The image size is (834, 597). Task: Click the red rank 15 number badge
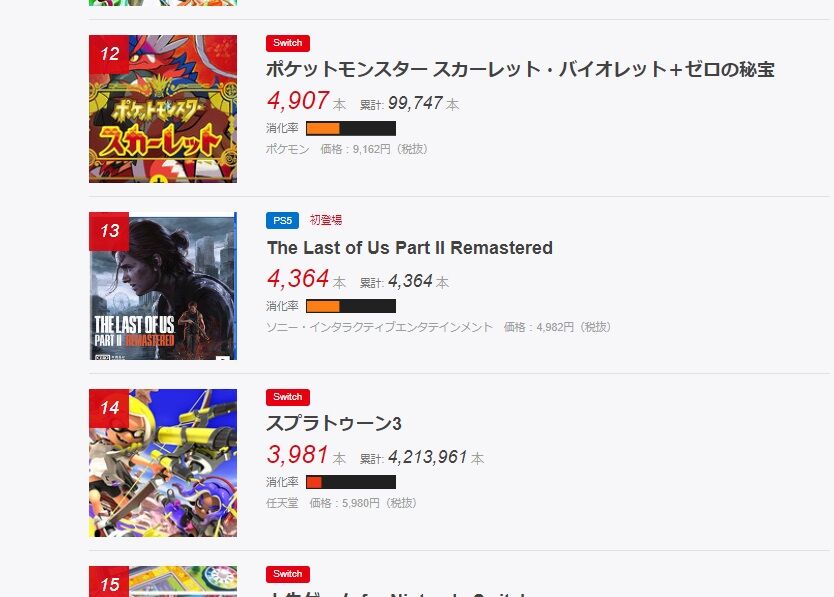[109, 582]
